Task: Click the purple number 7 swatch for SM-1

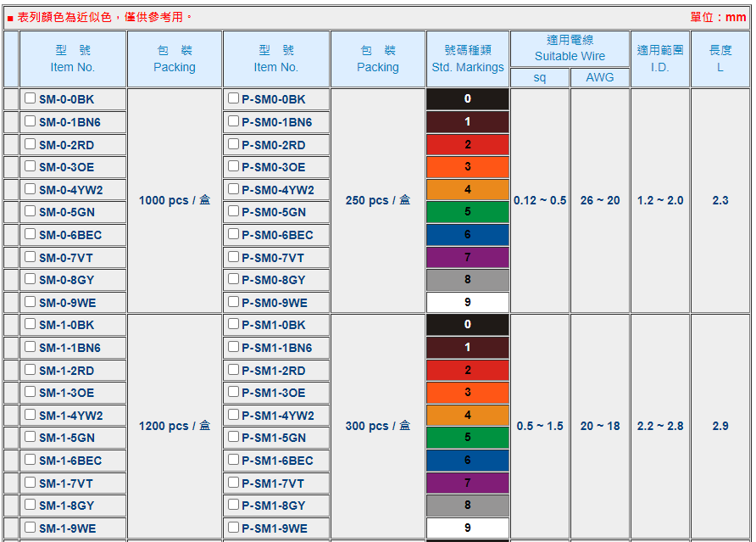Action: (468, 483)
